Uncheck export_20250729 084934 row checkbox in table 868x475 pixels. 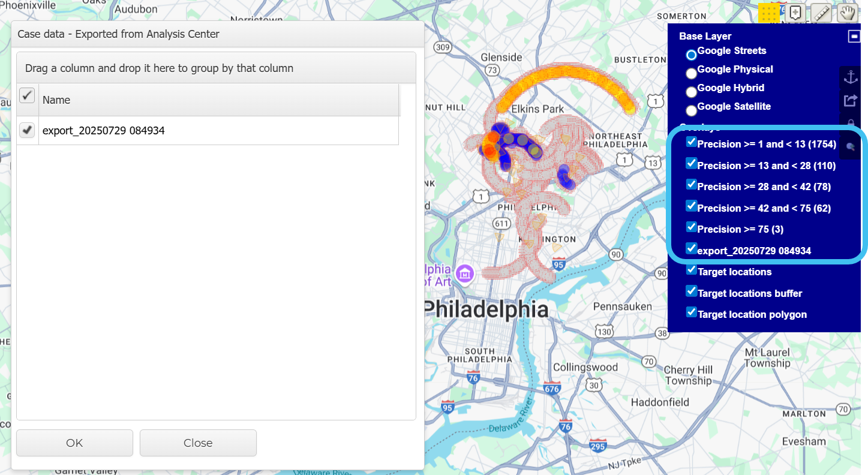pos(27,130)
